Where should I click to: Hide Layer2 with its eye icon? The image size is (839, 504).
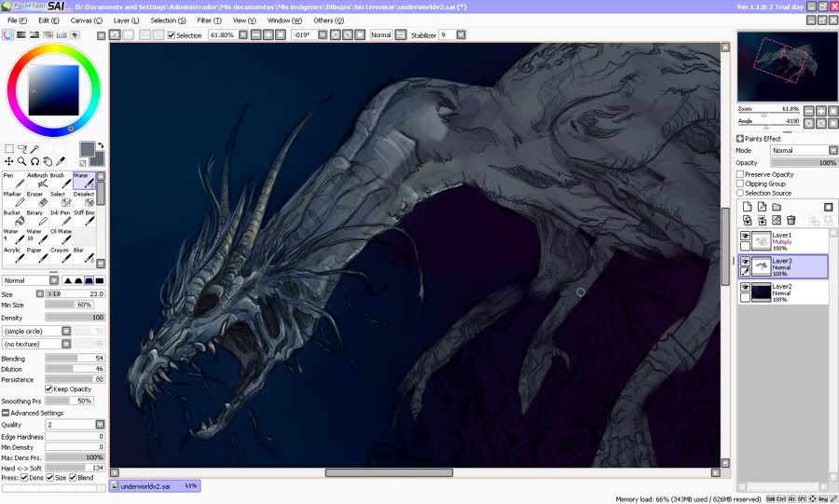(745, 287)
